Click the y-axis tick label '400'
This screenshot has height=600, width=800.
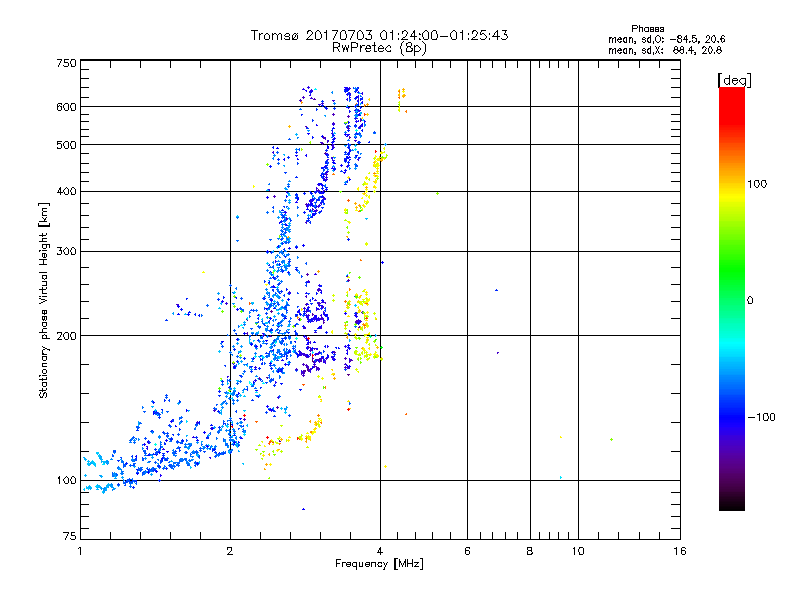pos(66,191)
